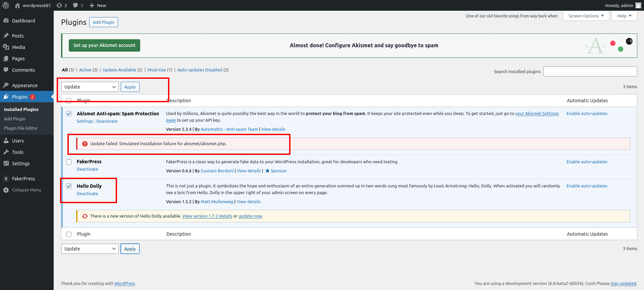Enable auto-updates for Hello Dolly

(x=587, y=186)
